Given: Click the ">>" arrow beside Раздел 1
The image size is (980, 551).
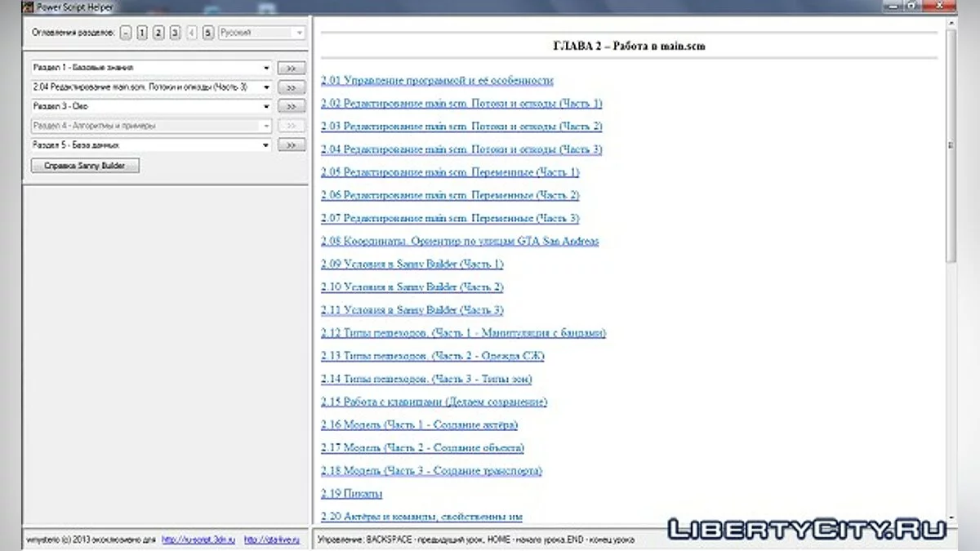Looking at the screenshot, I should pos(291,67).
